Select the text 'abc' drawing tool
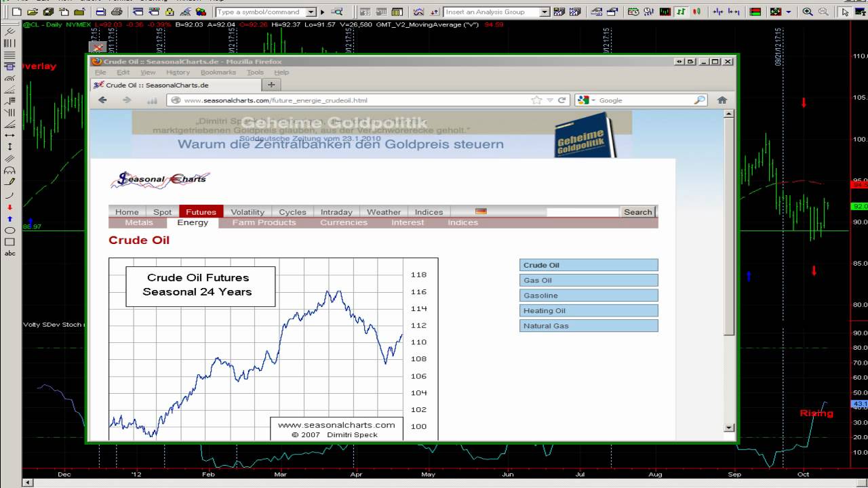The image size is (868, 488). click(9, 253)
